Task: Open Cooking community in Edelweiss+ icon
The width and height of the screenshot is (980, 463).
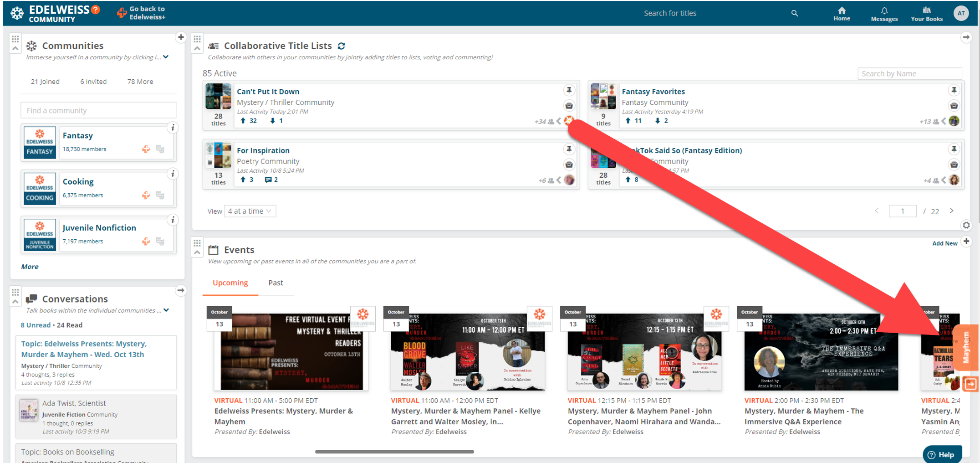Action: (x=146, y=195)
